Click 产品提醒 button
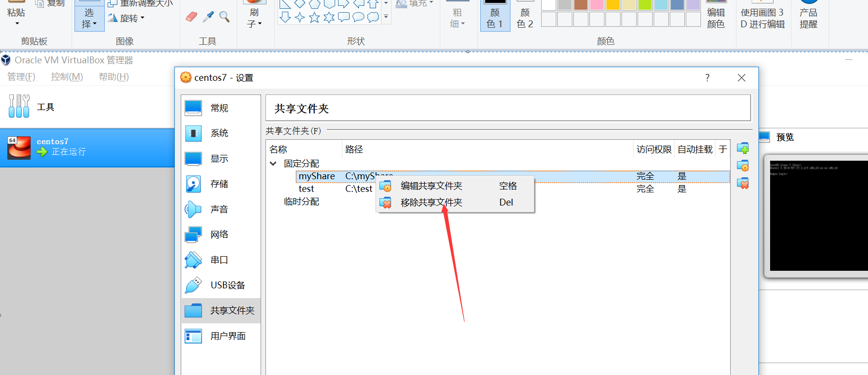This screenshot has width=868, height=375. coord(809,16)
